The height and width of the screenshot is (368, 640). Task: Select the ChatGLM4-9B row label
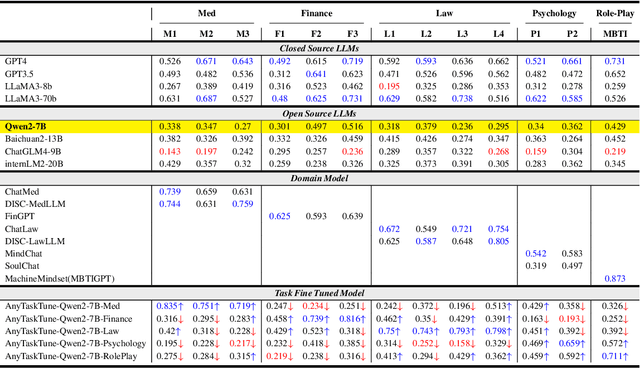pyautogui.click(x=33, y=151)
